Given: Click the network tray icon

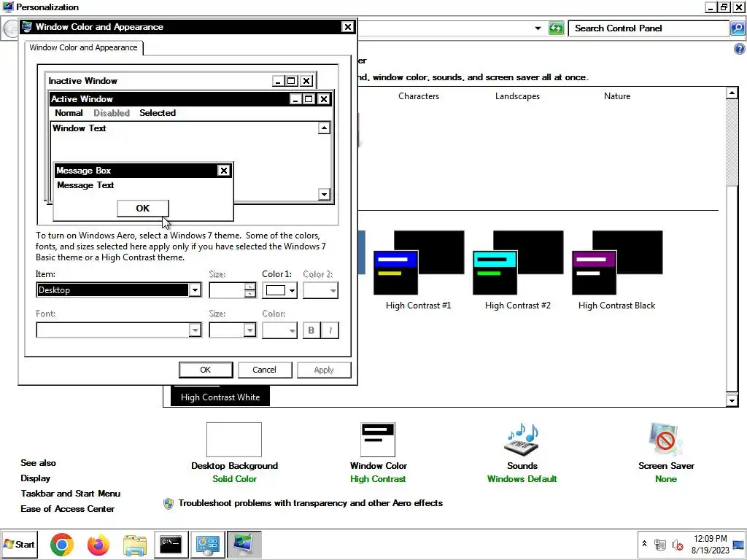Looking at the screenshot, I should click(659, 544).
